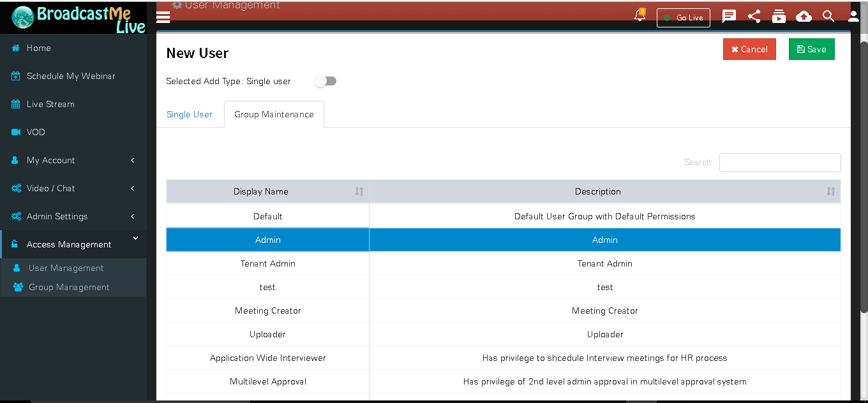Image resolution: width=868 pixels, height=403 pixels.
Task: Open Live Stream menu item
Action: click(50, 104)
